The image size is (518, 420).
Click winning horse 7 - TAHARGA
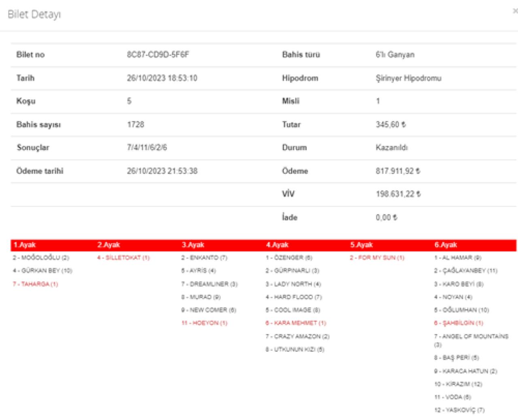(35, 284)
